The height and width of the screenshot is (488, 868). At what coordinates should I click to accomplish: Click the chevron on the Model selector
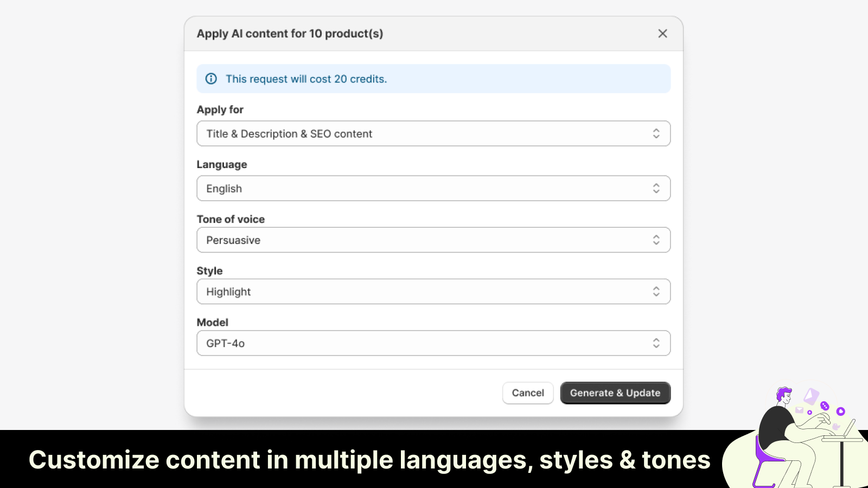[x=656, y=343]
